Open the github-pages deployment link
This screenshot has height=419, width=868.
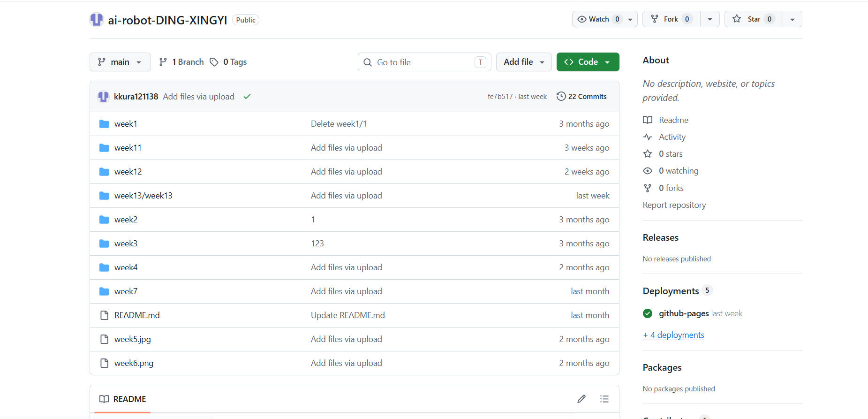point(684,313)
